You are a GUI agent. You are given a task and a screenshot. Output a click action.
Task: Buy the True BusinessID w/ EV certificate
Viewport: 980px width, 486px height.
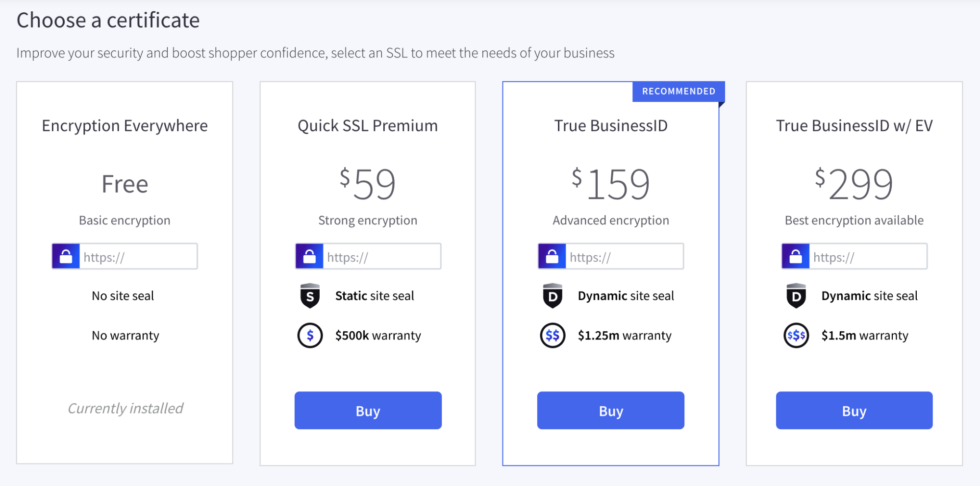coord(854,411)
